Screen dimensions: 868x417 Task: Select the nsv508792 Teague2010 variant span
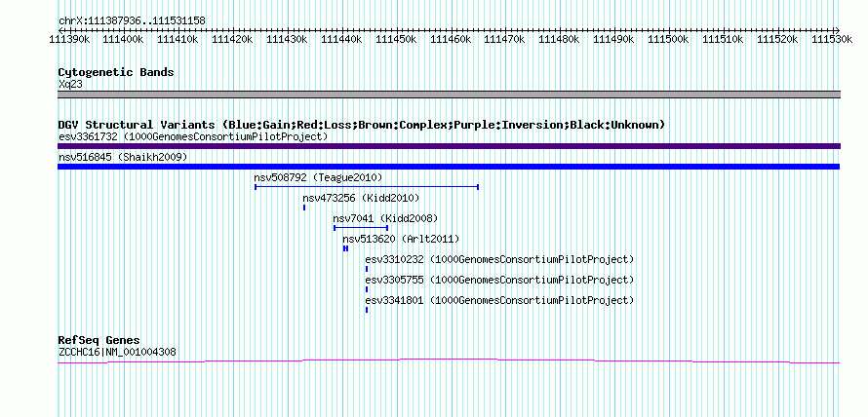pos(367,187)
